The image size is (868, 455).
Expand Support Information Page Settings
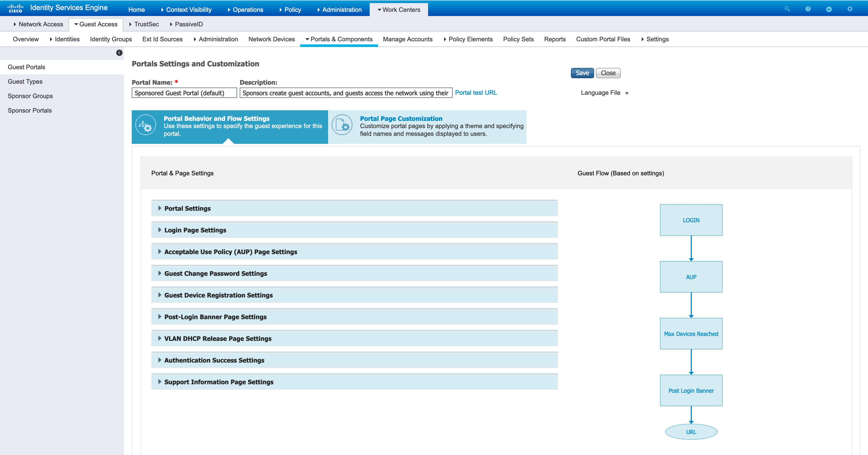tap(354, 382)
